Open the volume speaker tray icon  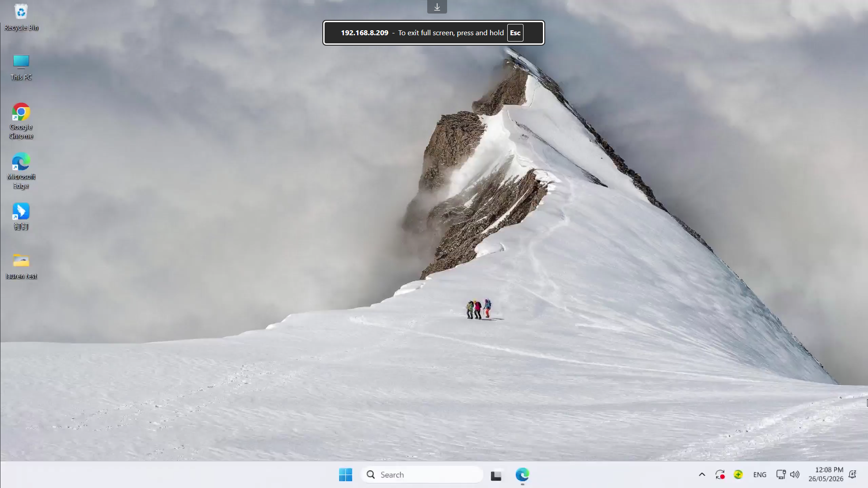click(x=794, y=474)
